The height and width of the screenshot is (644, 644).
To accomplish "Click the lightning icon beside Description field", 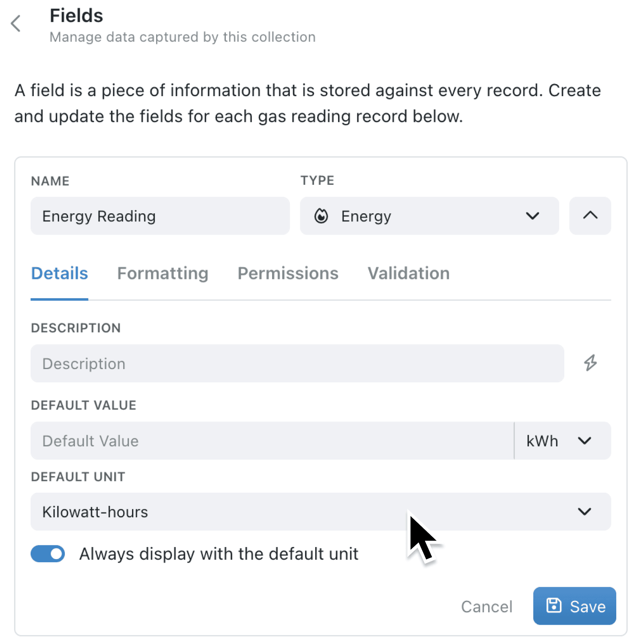I will point(590,363).
